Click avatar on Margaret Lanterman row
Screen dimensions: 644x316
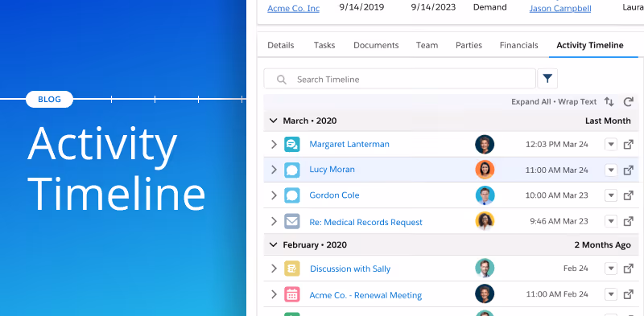point(485,144)
